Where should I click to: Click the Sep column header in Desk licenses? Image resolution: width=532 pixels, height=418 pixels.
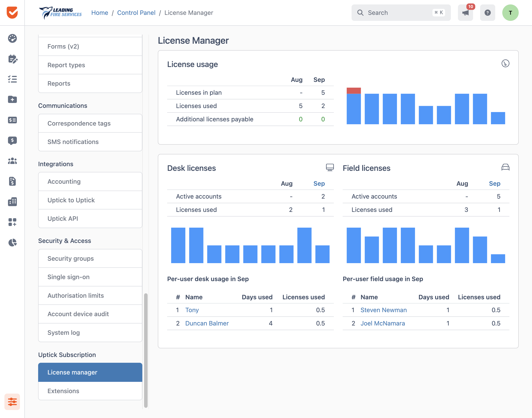[x=319, y=183]
